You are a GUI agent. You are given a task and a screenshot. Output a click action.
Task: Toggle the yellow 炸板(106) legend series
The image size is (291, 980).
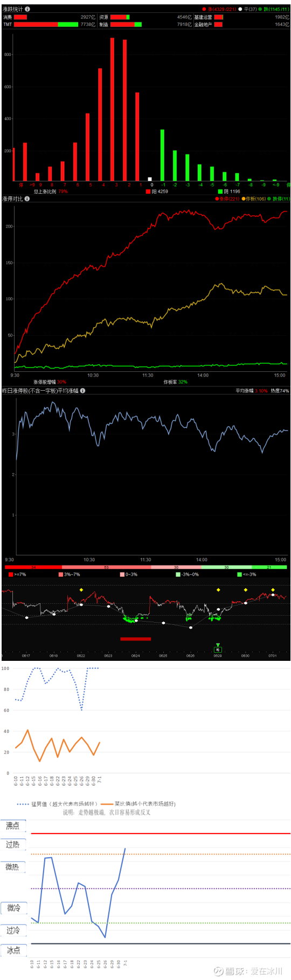coord(254,199)
